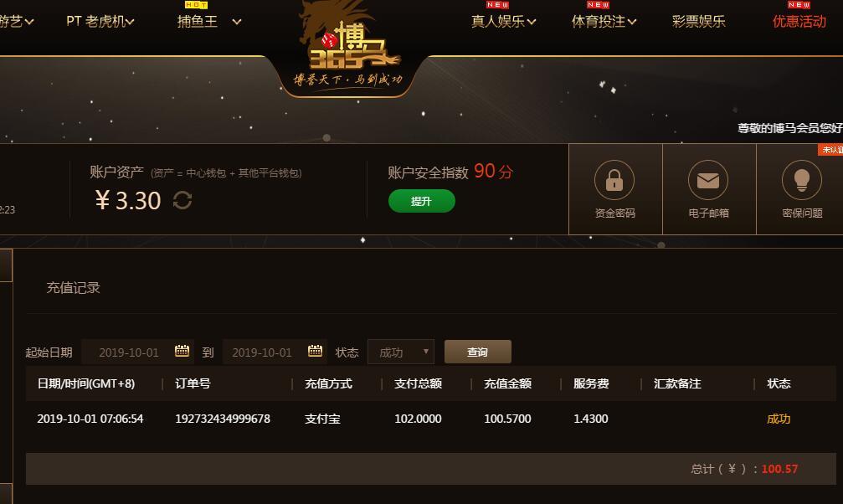Open the start date calendar icon
The image size is (843, 504).
[x=182, y=352]
